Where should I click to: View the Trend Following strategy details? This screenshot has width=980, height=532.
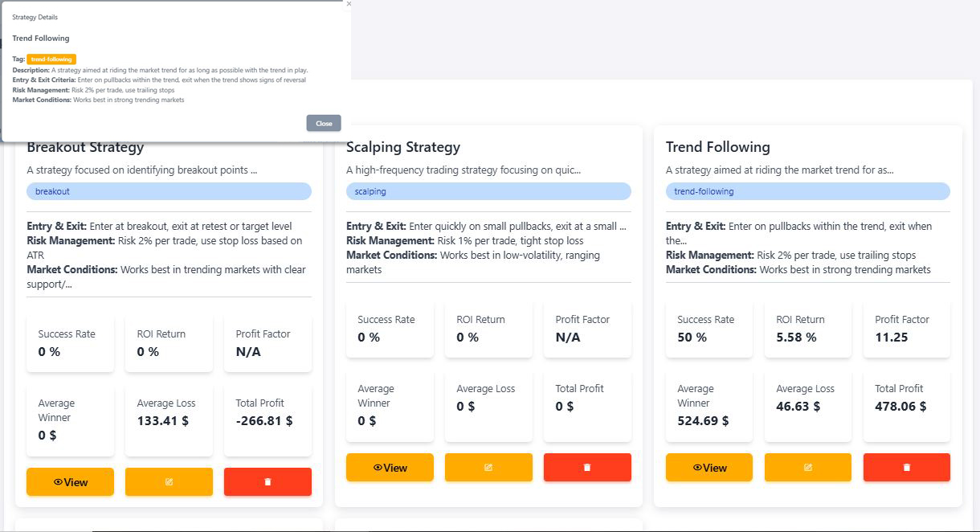[709, 467]
